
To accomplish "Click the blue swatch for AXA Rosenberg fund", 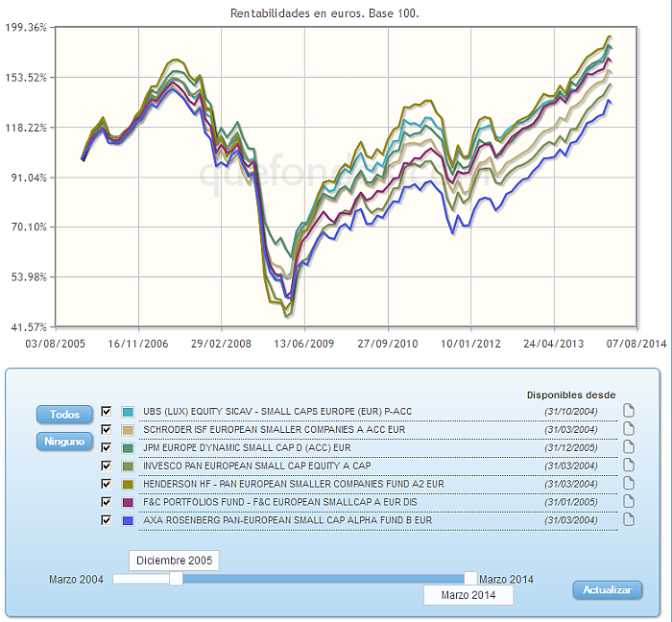I will (x=128, y=520).
